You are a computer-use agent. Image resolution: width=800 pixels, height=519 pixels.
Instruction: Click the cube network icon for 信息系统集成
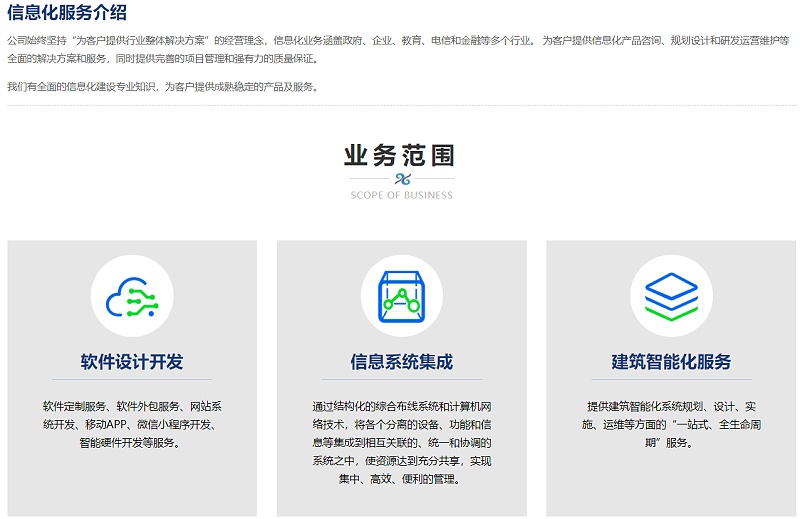tap(402, 296)
